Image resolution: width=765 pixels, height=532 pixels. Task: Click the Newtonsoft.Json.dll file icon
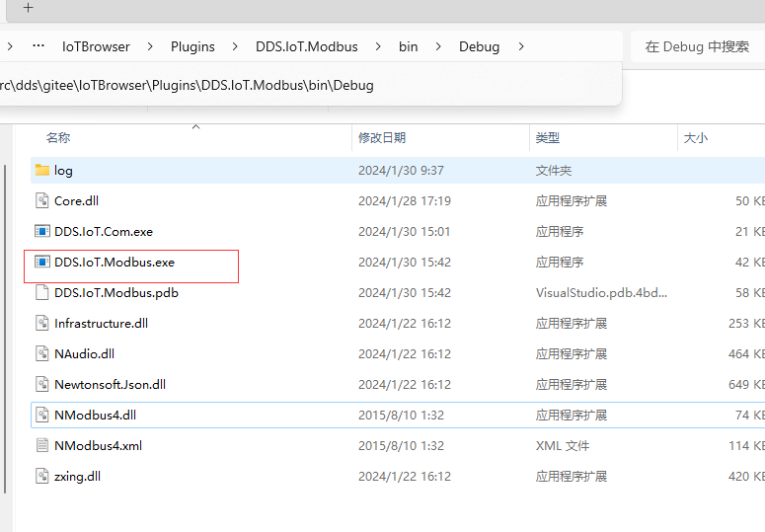tap(42, 384)
